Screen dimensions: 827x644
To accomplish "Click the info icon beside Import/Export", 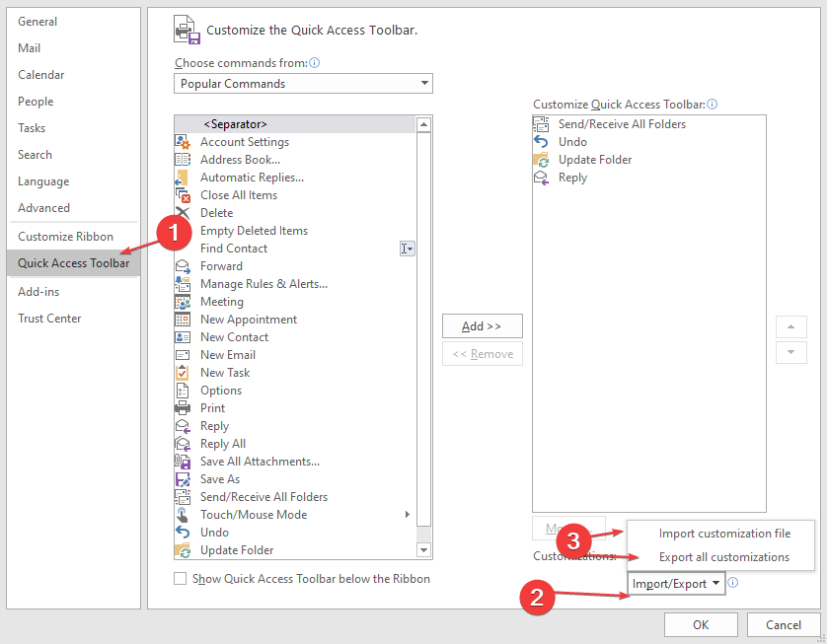I will (732, 582).
